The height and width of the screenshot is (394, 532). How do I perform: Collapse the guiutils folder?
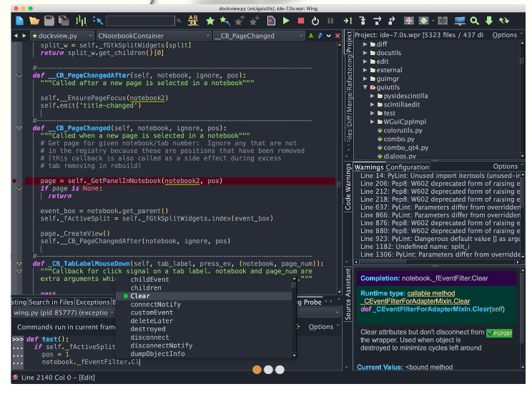coord(365,87)
